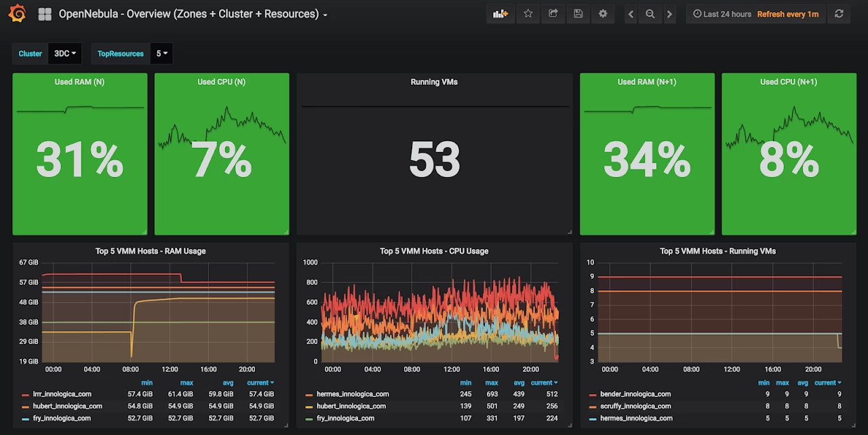Click the share dashboard icon
The width and height of the screenshot is (868, 435).
553,14
